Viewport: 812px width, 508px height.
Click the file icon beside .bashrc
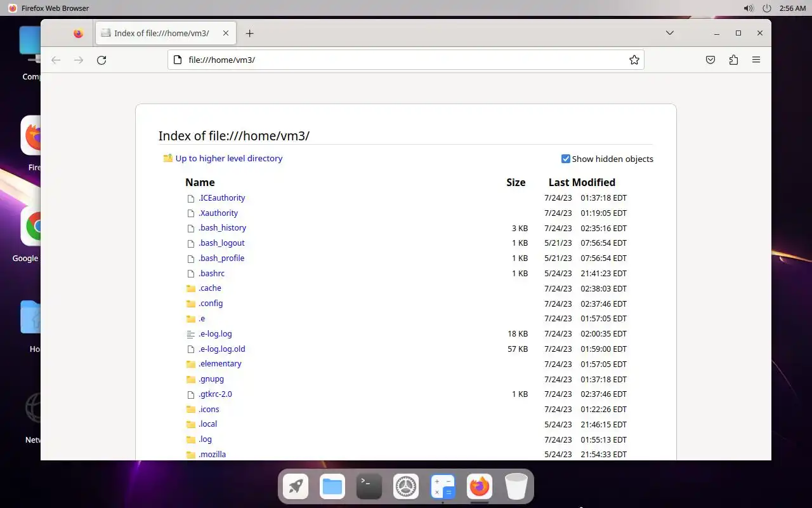191,274
